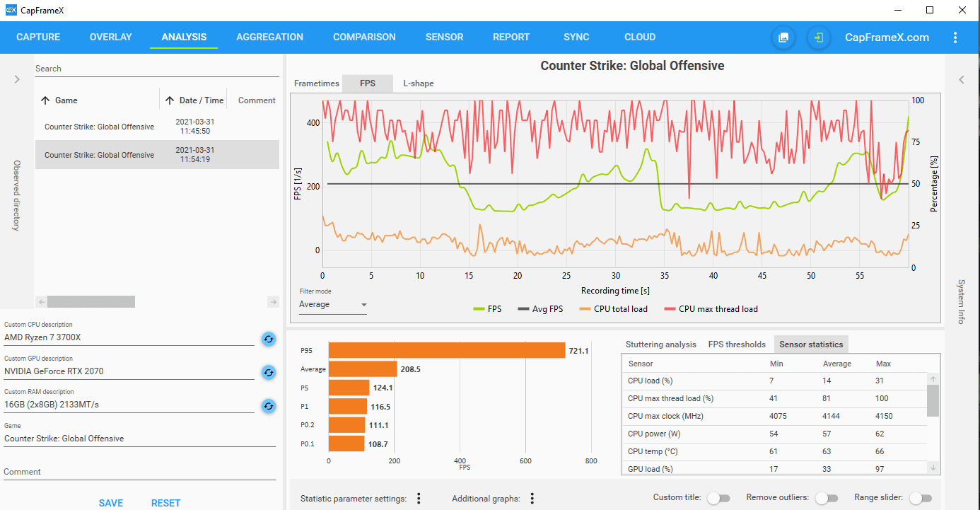
Task: Open the COMPARISON tab
Action: (364, 37)
